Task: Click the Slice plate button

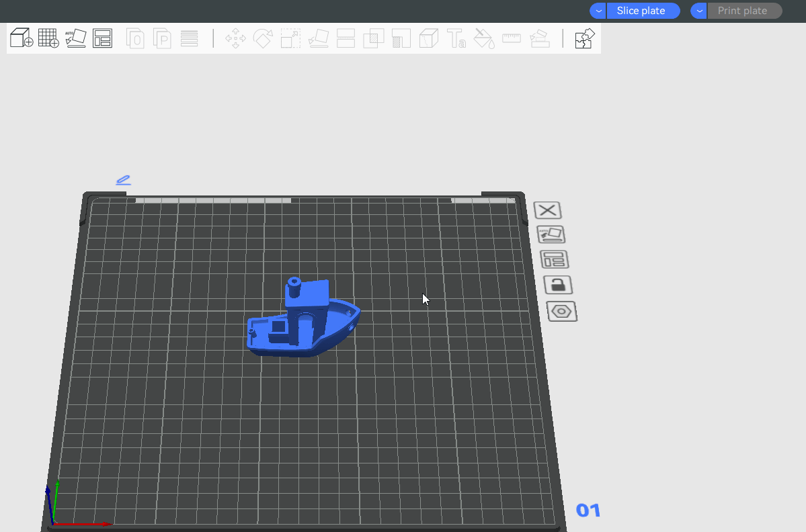Action: pos(643,11)
